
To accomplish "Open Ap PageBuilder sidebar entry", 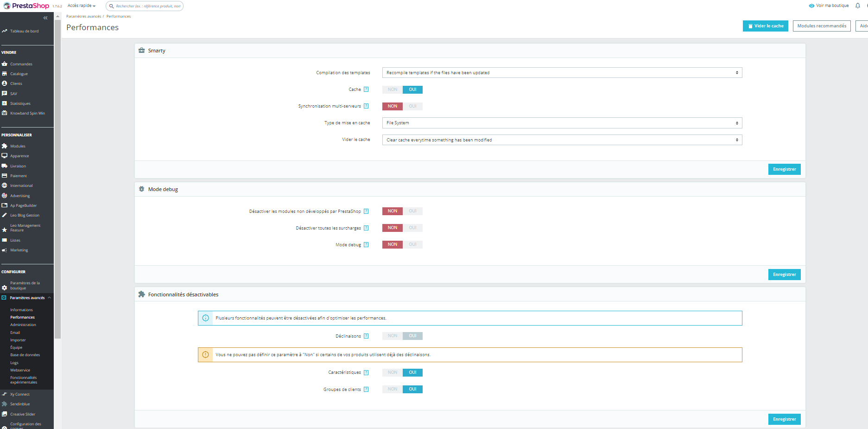I will 23,205.
